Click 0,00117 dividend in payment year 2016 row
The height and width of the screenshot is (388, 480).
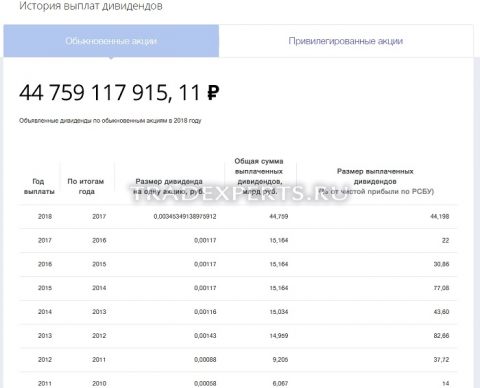(x=205, y=264)
